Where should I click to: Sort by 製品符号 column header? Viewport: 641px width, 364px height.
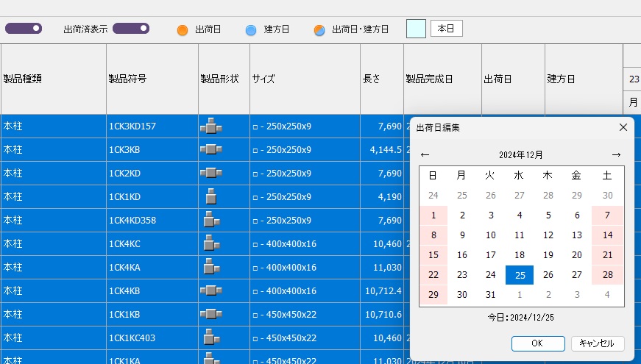click(152, 79)
